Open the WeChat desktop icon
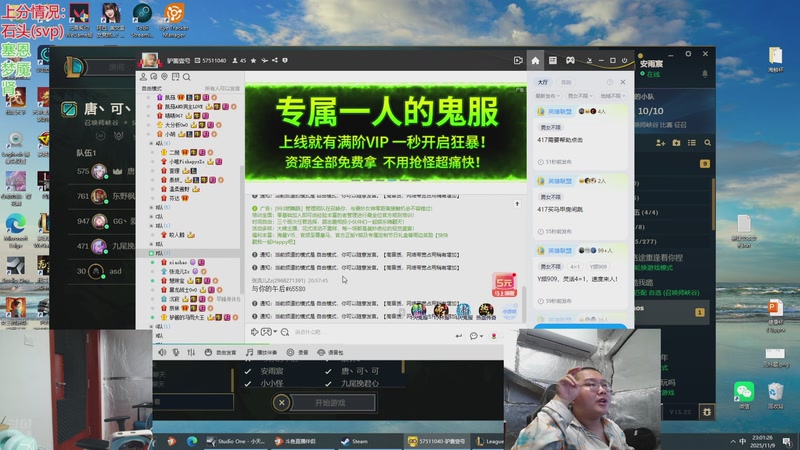Image resolution: width=800 pixels, height=450 pixels. (744, 395)
